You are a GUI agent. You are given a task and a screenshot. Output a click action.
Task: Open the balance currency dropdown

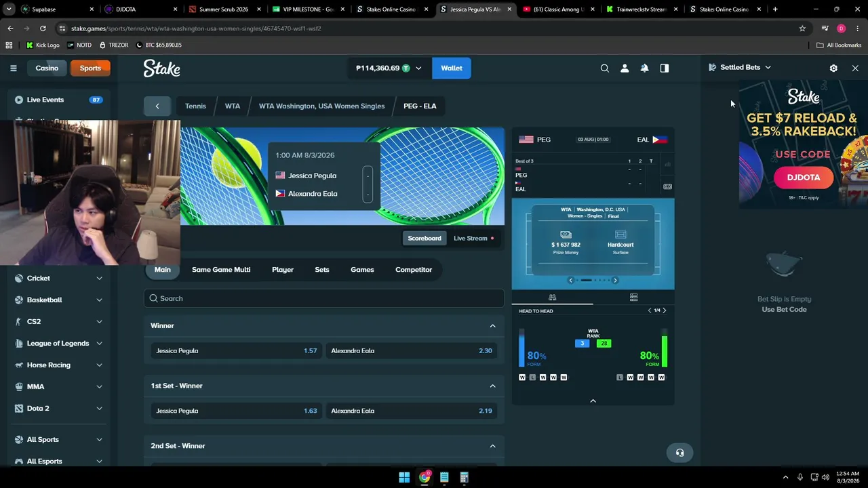pos(389,68)
